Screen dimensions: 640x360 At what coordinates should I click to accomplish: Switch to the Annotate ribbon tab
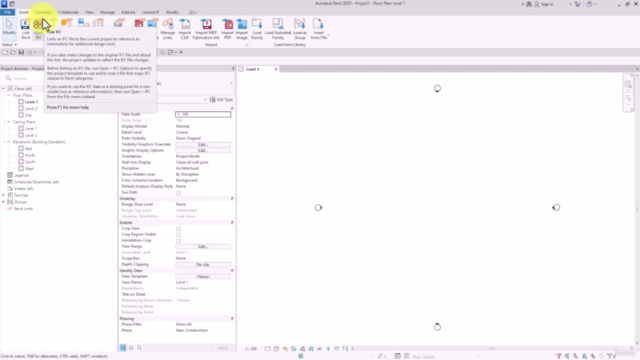43,12
